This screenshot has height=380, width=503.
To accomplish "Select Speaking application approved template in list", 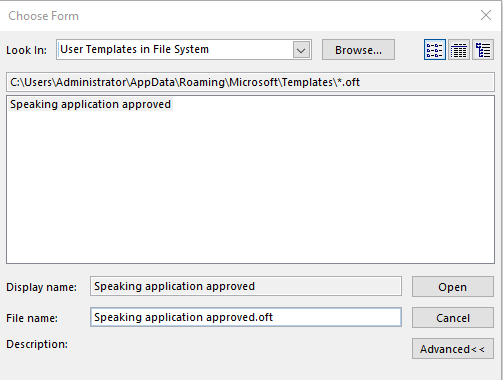I will click(x=90, y=104).
